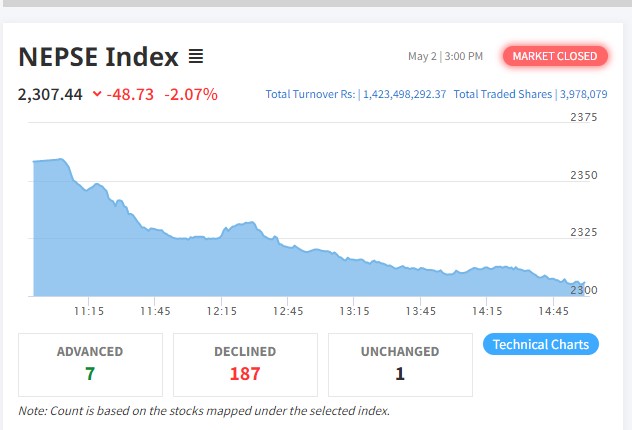Click the 12:15 time axis label
The image size is (632, 430).
(221, 311)
